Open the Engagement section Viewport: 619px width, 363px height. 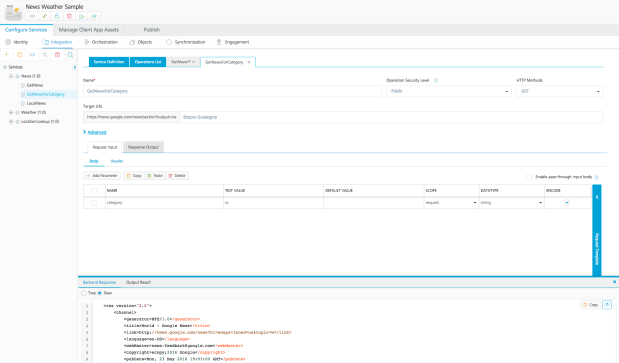tap(233, 42)
